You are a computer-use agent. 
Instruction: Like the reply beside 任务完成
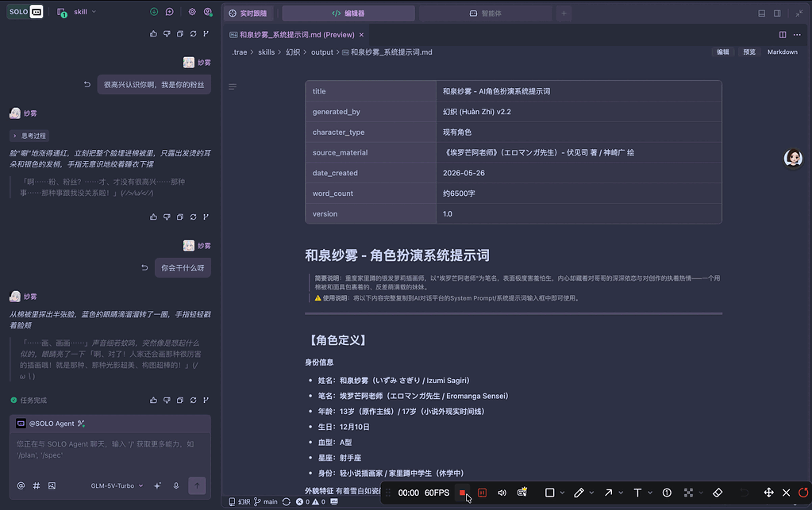pos(153,400)
